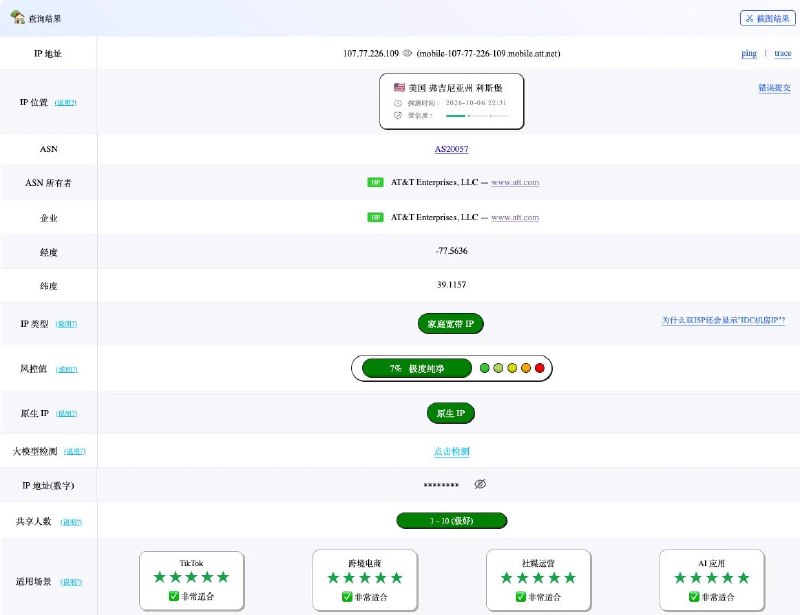Open the 说明 link beside 大模型检测

[74, 451]
